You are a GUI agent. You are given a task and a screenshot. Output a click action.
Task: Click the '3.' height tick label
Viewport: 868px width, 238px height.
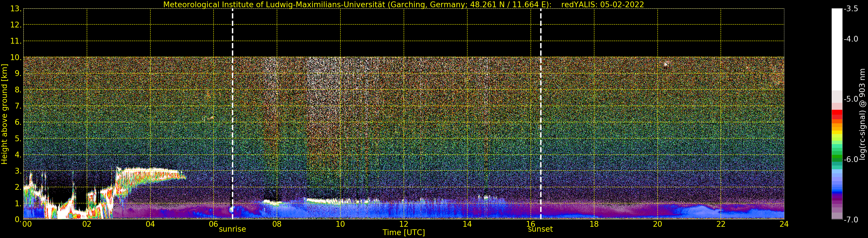tap(18, 171)
